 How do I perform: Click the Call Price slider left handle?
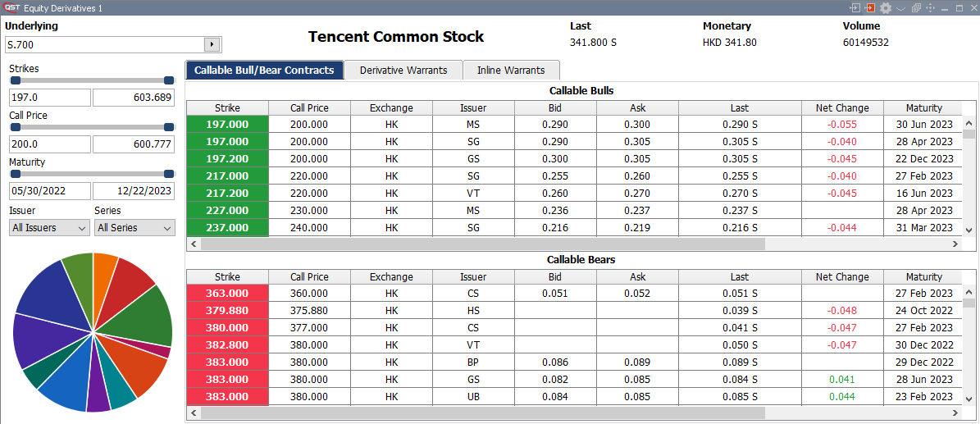point(16,127)
